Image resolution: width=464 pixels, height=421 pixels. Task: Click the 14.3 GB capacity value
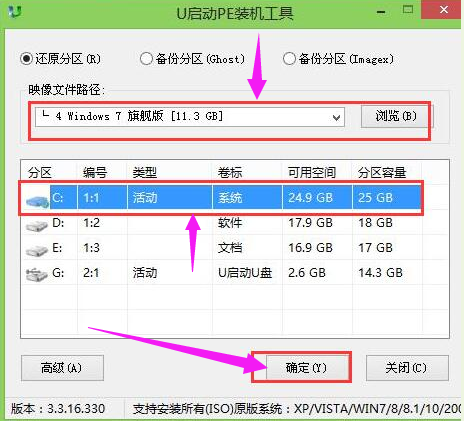(380, 273)
